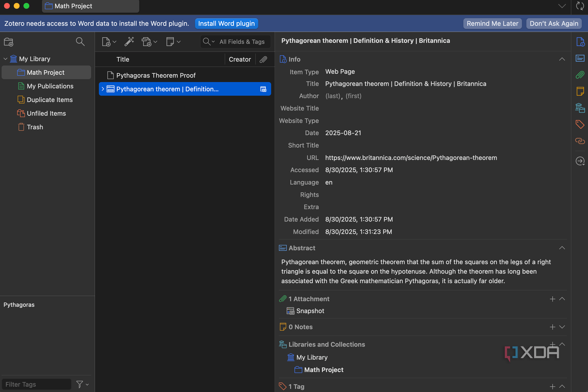Viewport: 588px width, 392px height.
Task: Collapse the Abstract section
Action: [562, 248]
